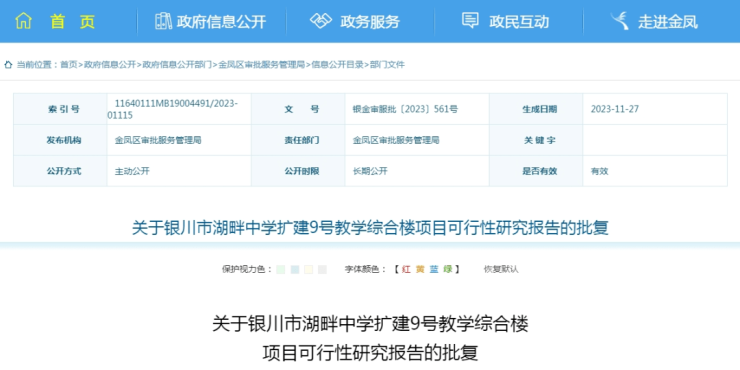Go to 首页 in the breadcrumb
Image resolution: width=740 pixels, height=370 pixels.
[68, 65]
